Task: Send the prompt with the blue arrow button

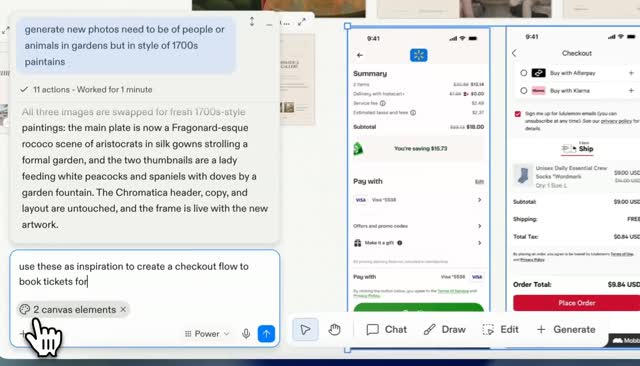Action: click(x=266, y=334)
